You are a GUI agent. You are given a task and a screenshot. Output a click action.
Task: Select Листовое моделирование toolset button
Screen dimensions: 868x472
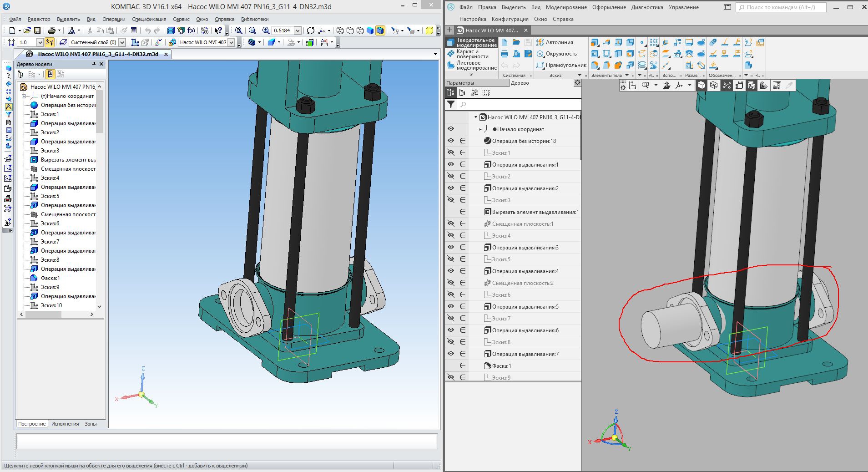[x=471, y=66]
